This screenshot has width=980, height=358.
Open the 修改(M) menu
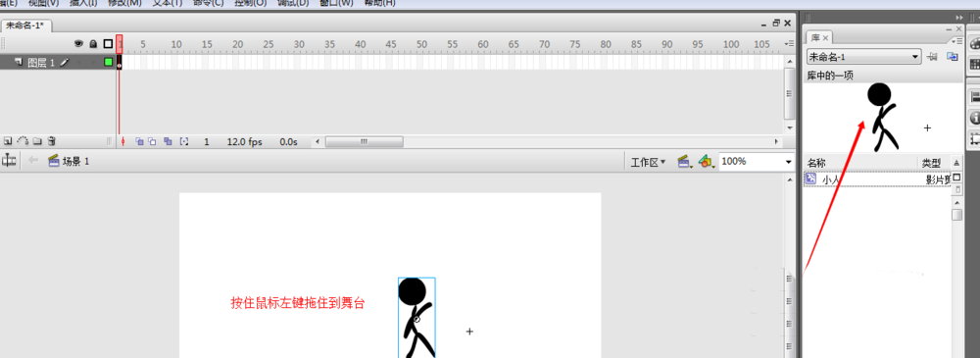124,3
